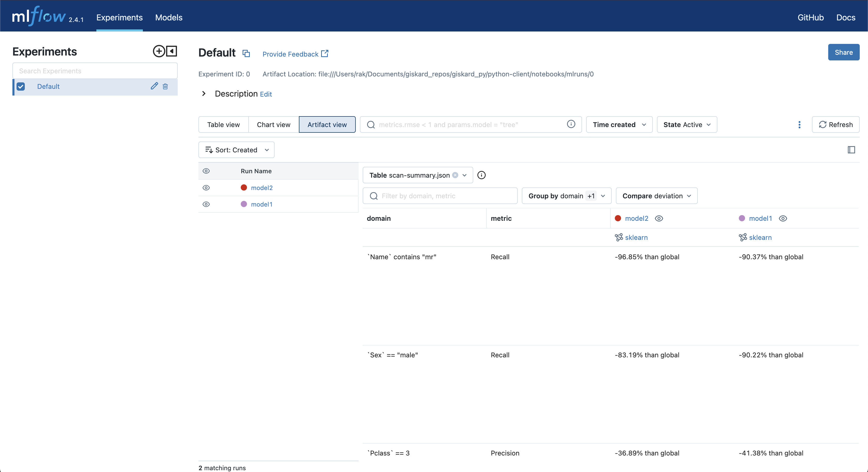Click the search filter help info icon

click(571, 124)
